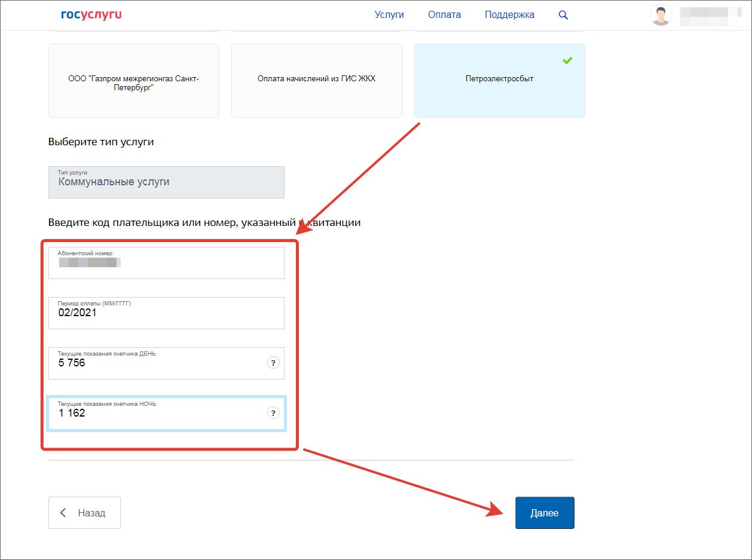This screenshot has width=752, height=560.
Task: Focus the Период оплаты field
Action: [x=166, y=313]
